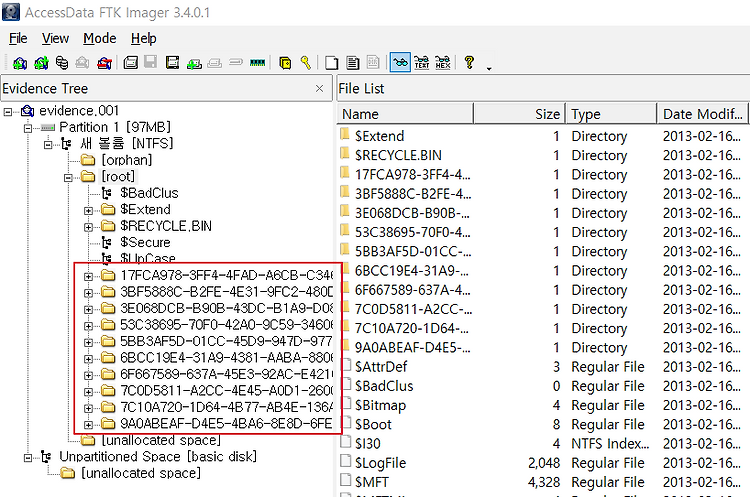
Task: Select 3BF5888C-B2FE folder in Evidence Tree
Action: [x=226, y=291]
